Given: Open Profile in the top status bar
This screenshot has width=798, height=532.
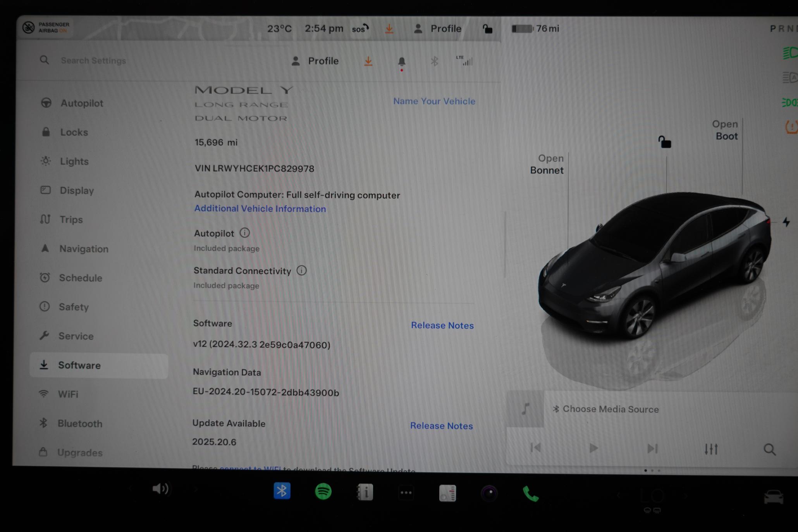Looking at the screenshot, I should click(438, 29).
